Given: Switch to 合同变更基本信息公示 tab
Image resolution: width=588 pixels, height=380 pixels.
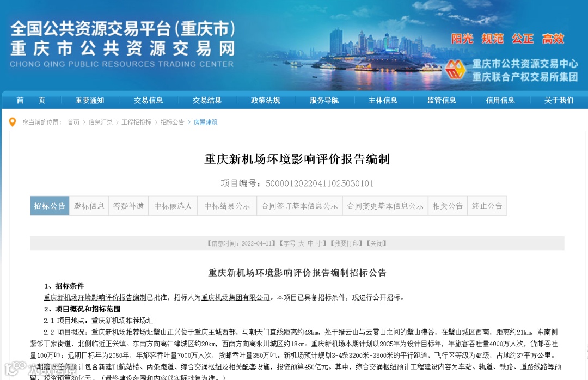Looking at the screenshot, I should pos(385,206).
